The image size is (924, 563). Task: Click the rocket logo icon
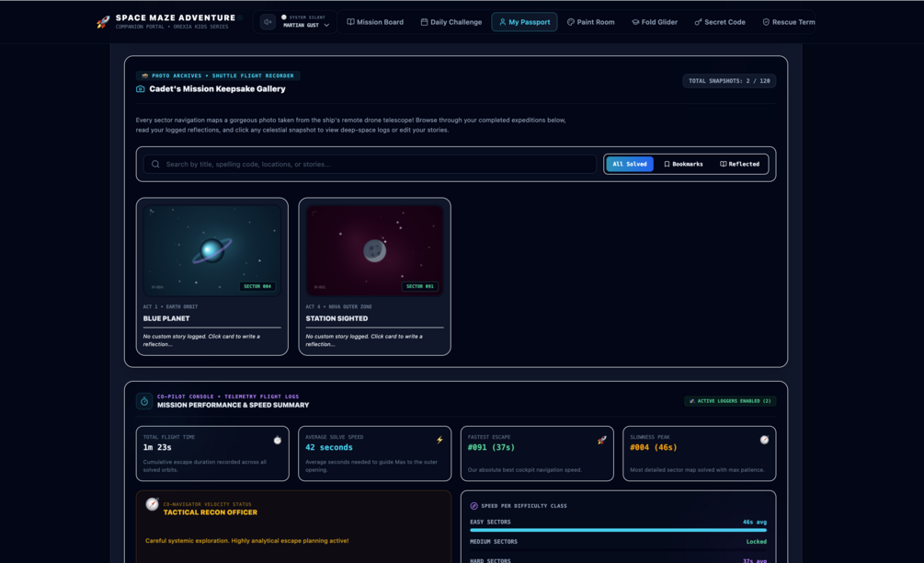tap(103, 22)
